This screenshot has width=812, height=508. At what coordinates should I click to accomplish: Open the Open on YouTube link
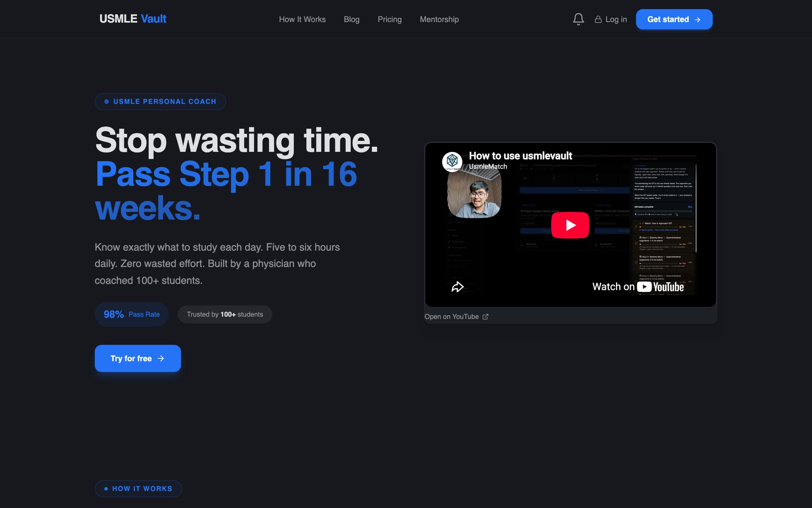pos(457,317)
